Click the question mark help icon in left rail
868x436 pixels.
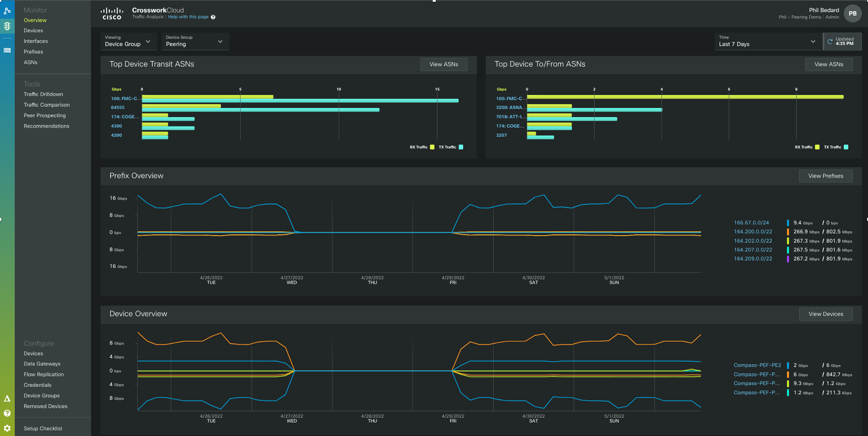pyautogui.click(x=7, y=413)
